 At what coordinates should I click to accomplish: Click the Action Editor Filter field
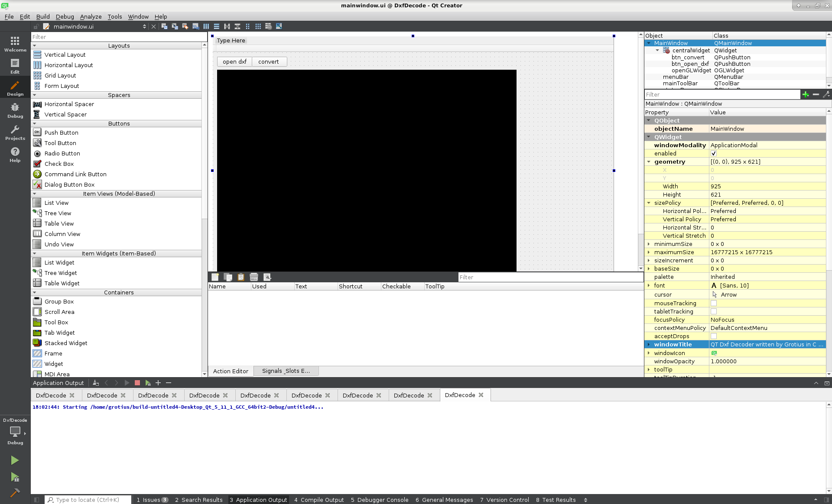click(x=551, y=277)
